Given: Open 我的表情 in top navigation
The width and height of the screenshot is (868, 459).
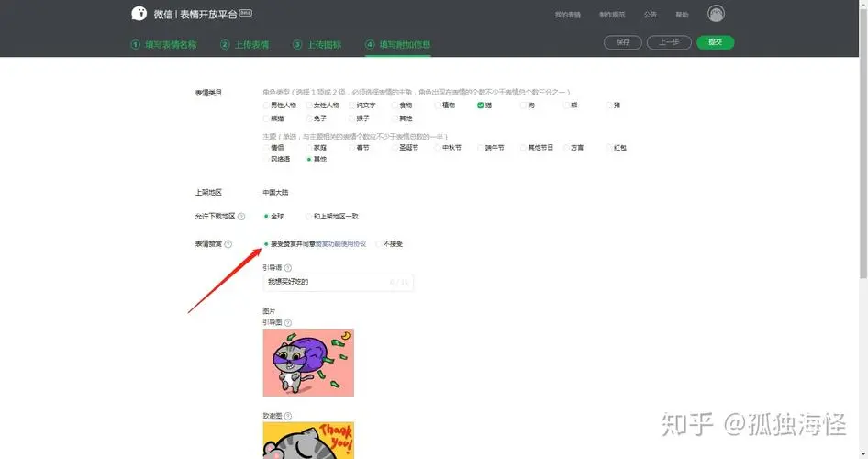Looking at the screenshot, I should tap(568, 15).
